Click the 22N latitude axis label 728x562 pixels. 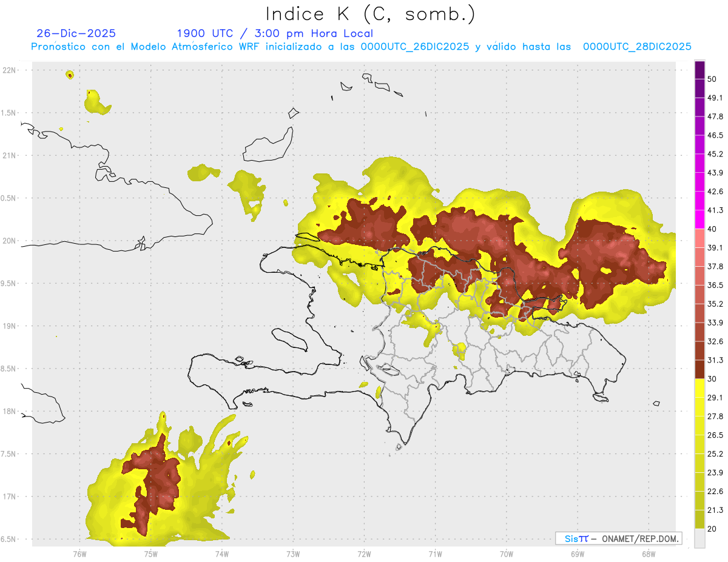[10, 70]
